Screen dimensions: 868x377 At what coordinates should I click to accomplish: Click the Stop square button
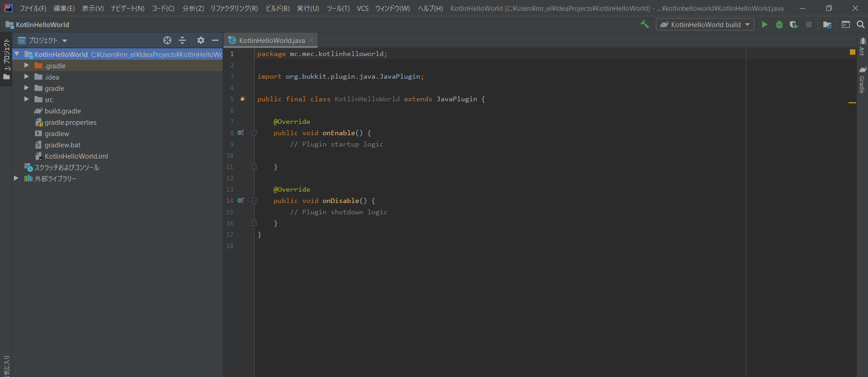(x=809, y=24)
